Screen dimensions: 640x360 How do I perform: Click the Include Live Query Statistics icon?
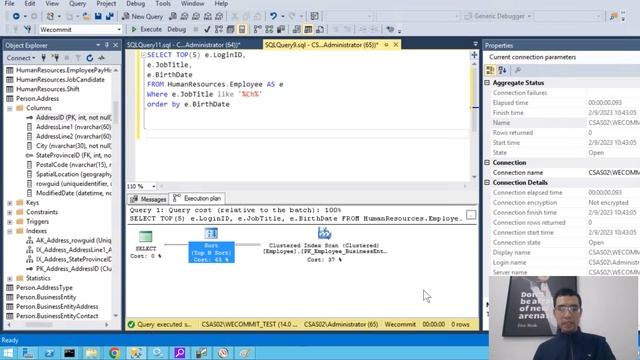(269, 29)
